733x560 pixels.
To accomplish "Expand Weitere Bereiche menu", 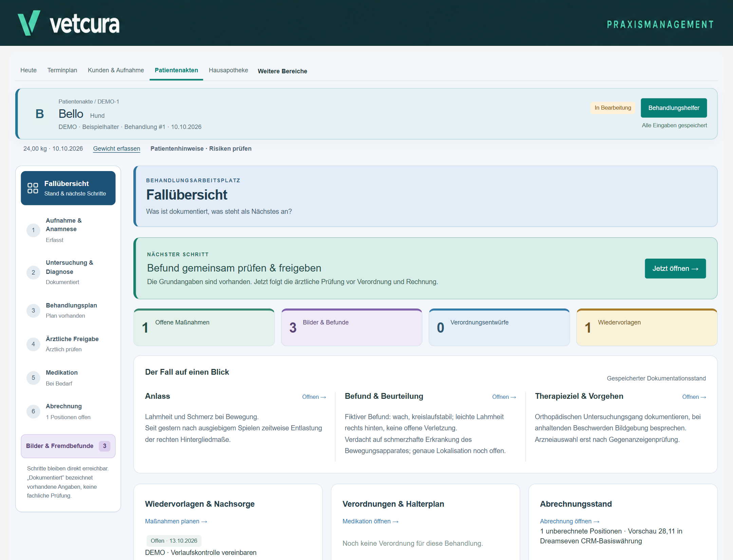I will [282, 71].
